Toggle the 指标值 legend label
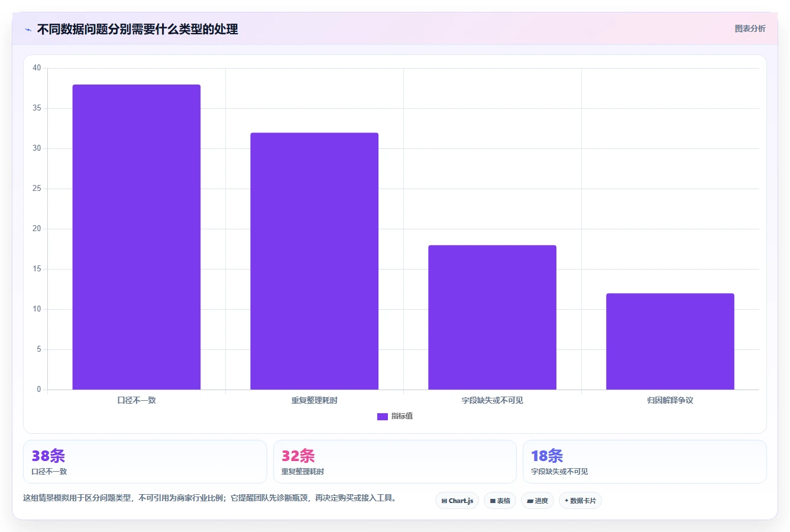Image resolution: width=790 pixels, height=532 pixels. (x=402, y=417)
